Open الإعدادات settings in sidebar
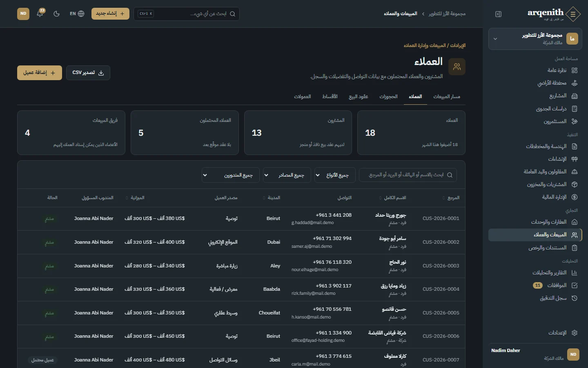Image resolution: width=588 pixels, height=368 pixels. 535,333
